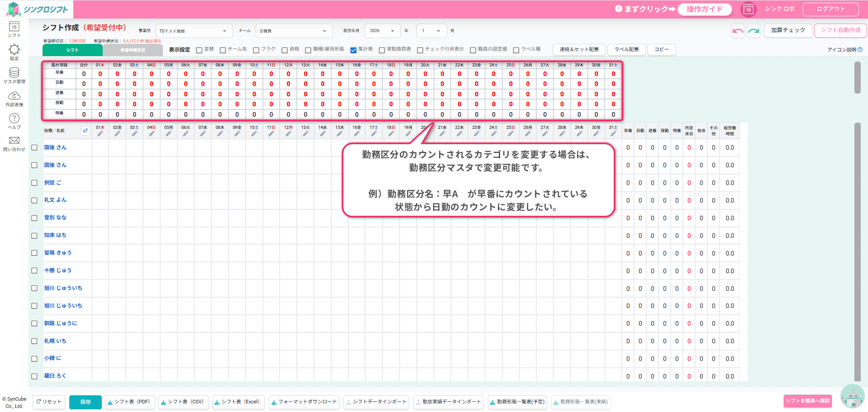Open the シフト calendar icon in sidebar

point(14,27)
